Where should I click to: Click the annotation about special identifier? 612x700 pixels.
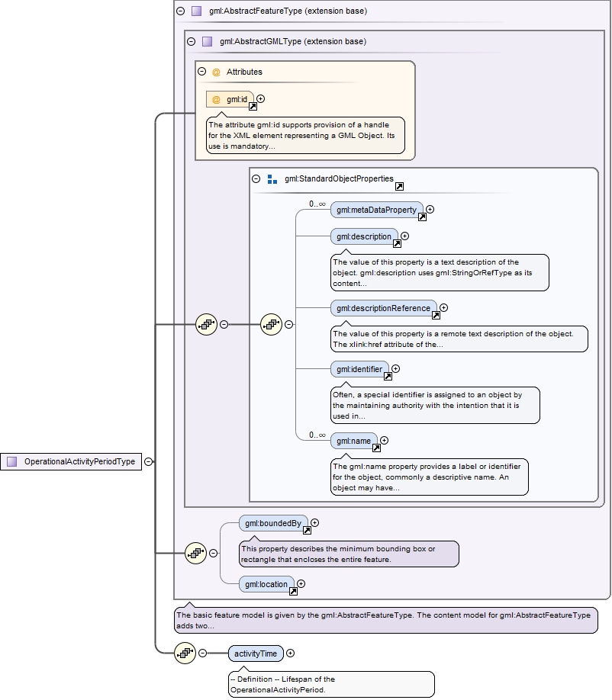click(x=435, y=405)
